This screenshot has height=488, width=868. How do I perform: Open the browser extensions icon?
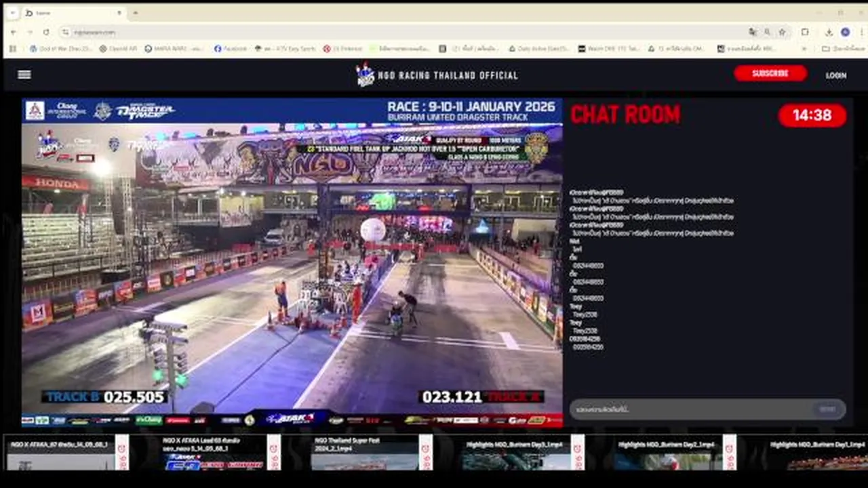pos(805,32)
